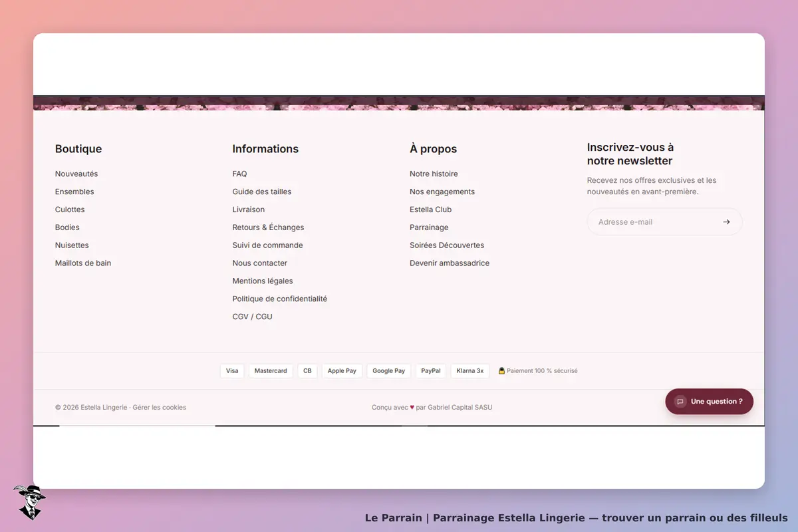Click © 2026 Estella Lingerie text
The image size is (798, 532).
pos(91,408)
